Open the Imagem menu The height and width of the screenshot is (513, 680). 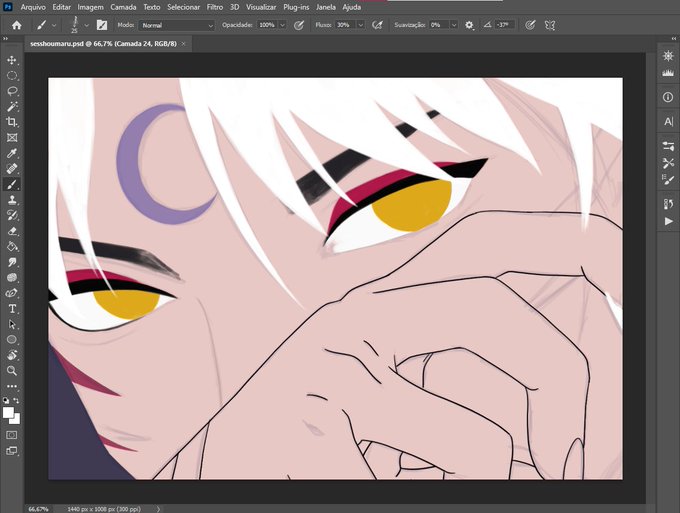pyautogui.click(x=91, y=7)
